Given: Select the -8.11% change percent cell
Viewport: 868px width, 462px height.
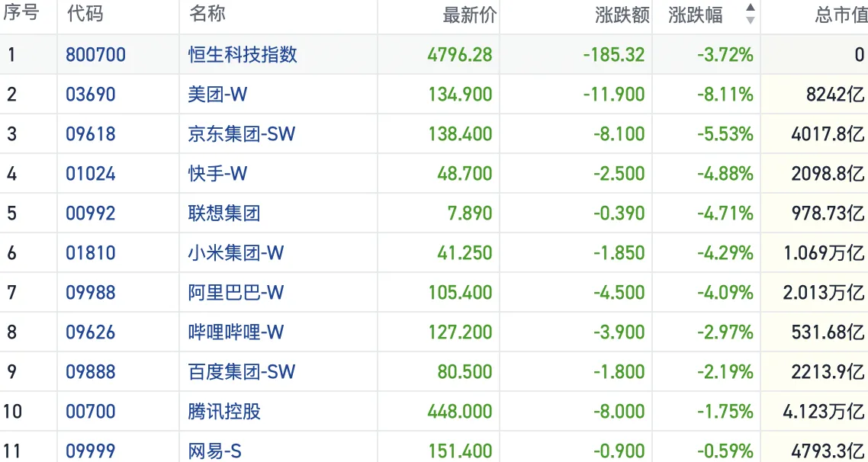Looking at the screenshot, I should (725, 95).
